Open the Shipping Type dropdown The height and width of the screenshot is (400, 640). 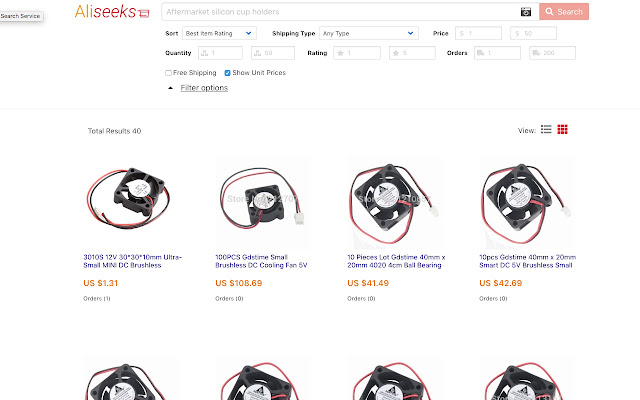(367, 33)
